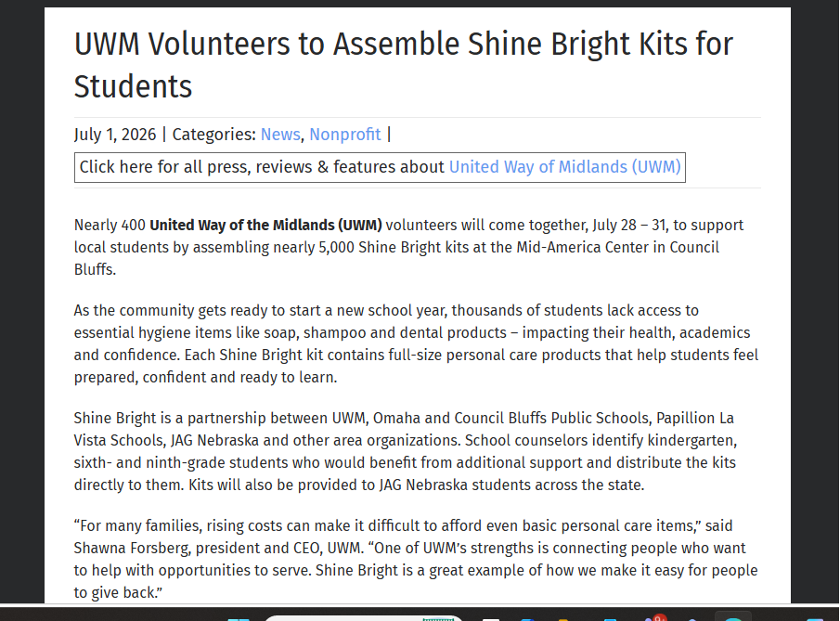Click the Shawna Forsberg quote paragraph
This screenshot has height=621, width=840.
[x=416, y=559]
